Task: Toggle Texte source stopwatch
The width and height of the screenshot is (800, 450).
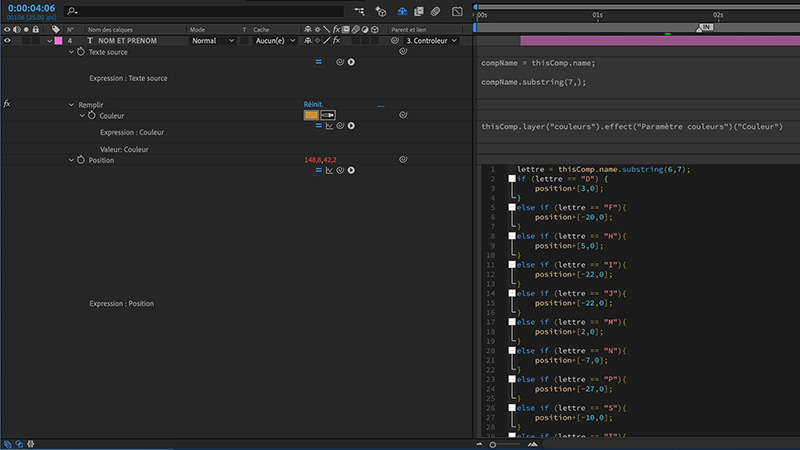Action: (x=81, y=52)
